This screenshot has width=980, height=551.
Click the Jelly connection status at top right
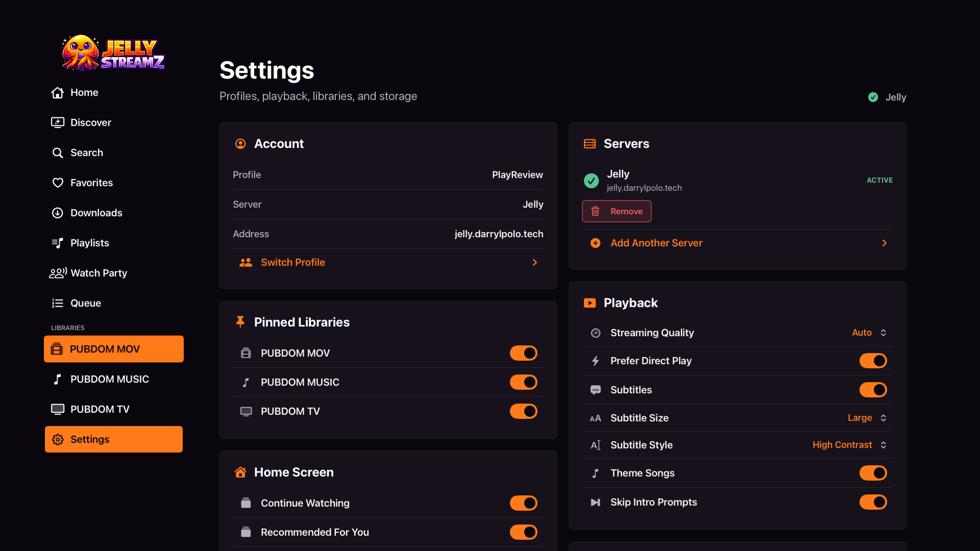[887, 97]
